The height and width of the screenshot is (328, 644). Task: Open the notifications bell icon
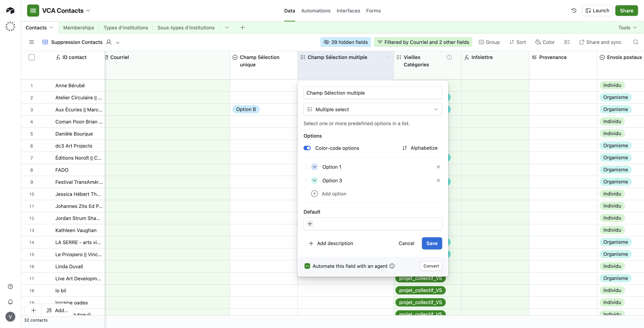(x=10, y=302)
